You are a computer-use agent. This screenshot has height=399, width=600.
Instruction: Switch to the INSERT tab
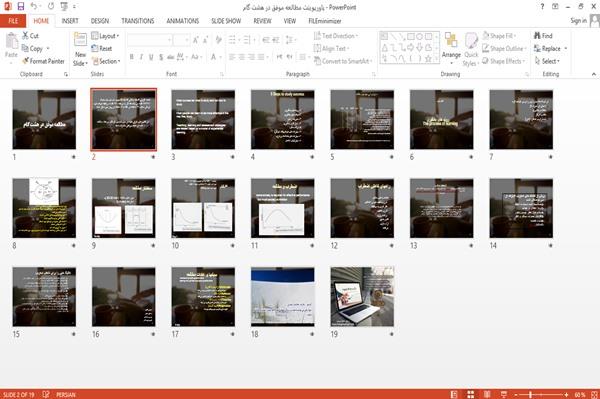pyautogui.click(x=70, y=21)
